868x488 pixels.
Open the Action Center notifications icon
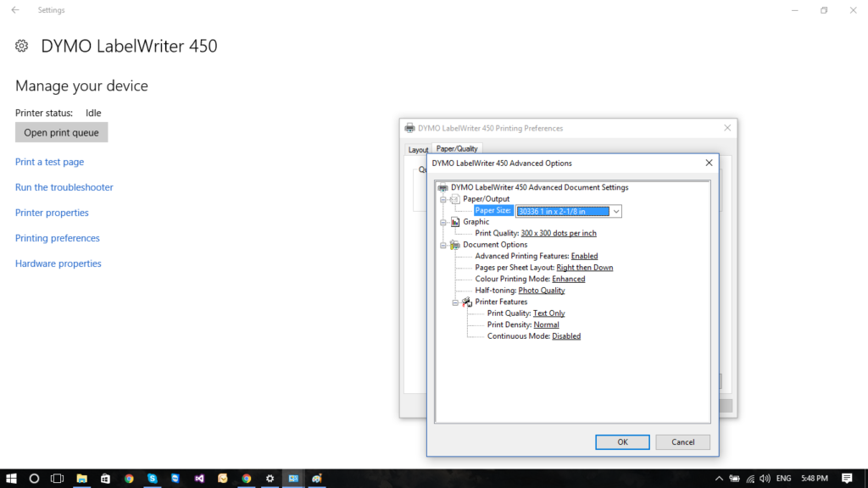(x=847, y=479)
